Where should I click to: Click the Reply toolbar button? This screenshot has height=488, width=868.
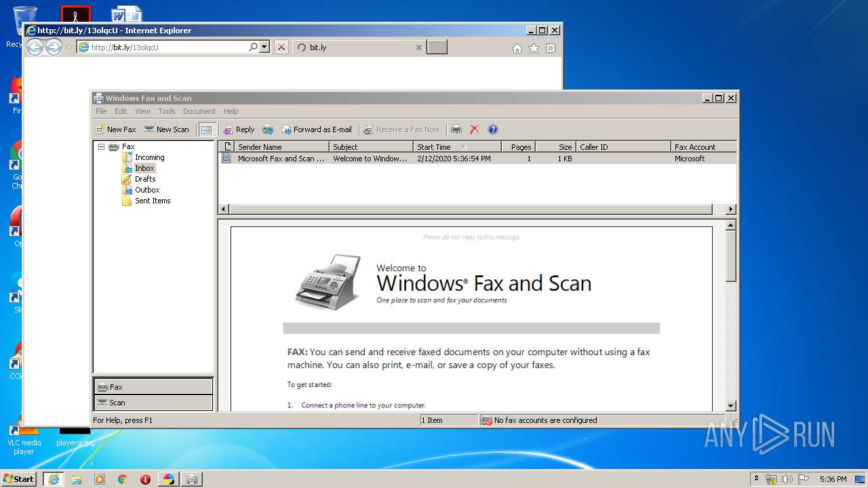pyautogui.click(x=239, y=129)
